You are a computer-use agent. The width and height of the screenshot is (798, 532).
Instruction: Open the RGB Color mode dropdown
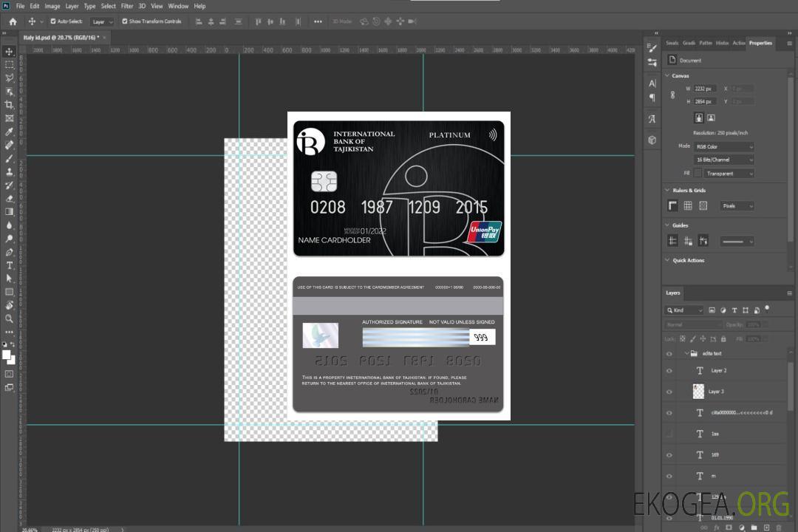(x=724, y=146)
